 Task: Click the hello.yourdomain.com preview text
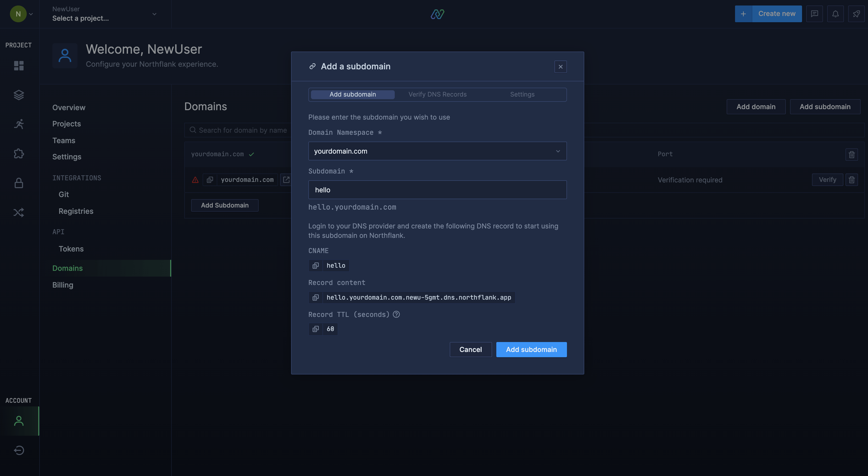pos(352,207)
